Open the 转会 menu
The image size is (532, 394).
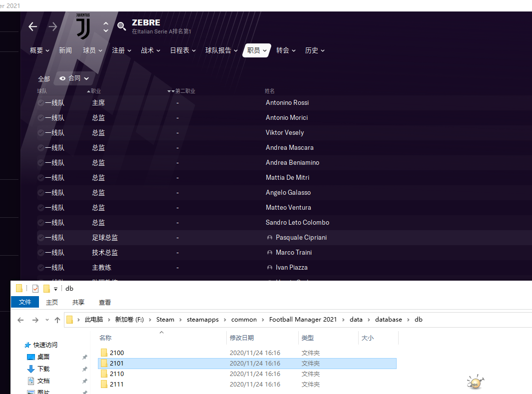pyautogui.click(x=286, y=50)
